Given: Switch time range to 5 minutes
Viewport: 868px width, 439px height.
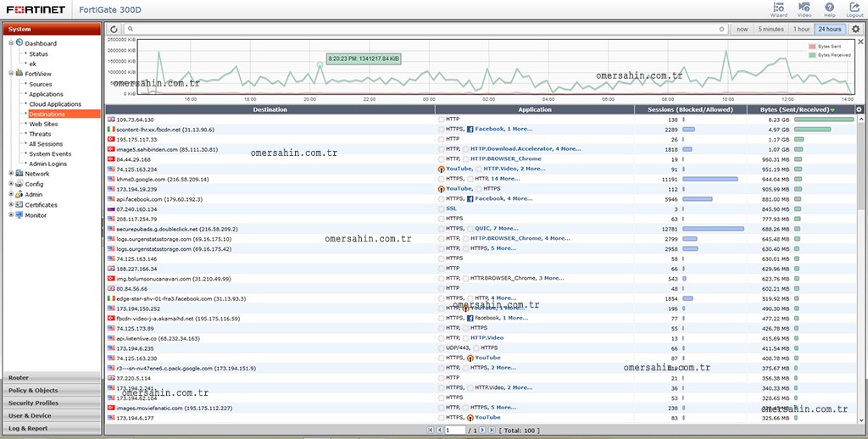Looking at the screenshot, I should click(x=771, y=29).
